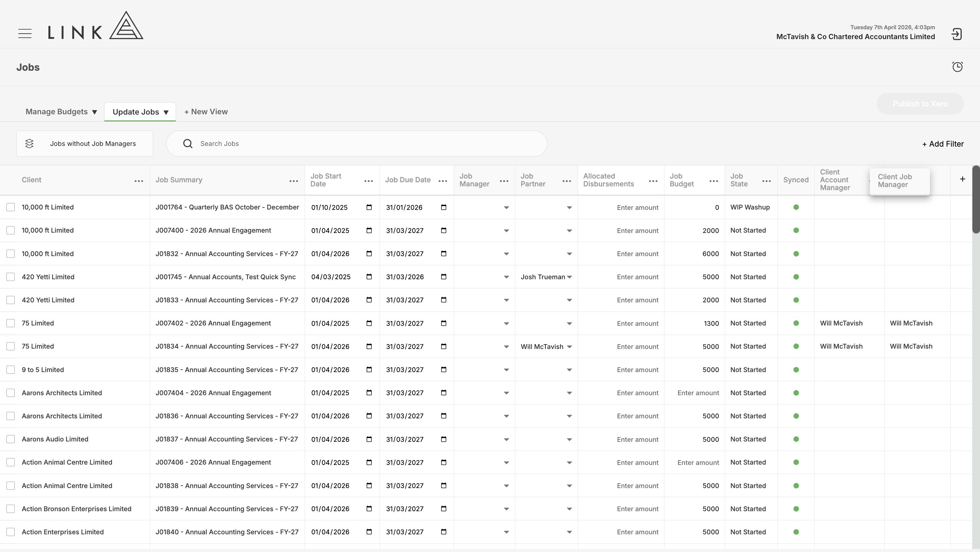This screenshot has width=980, height=552.
Task: Add a new column with plus icon
Action: 963,179
